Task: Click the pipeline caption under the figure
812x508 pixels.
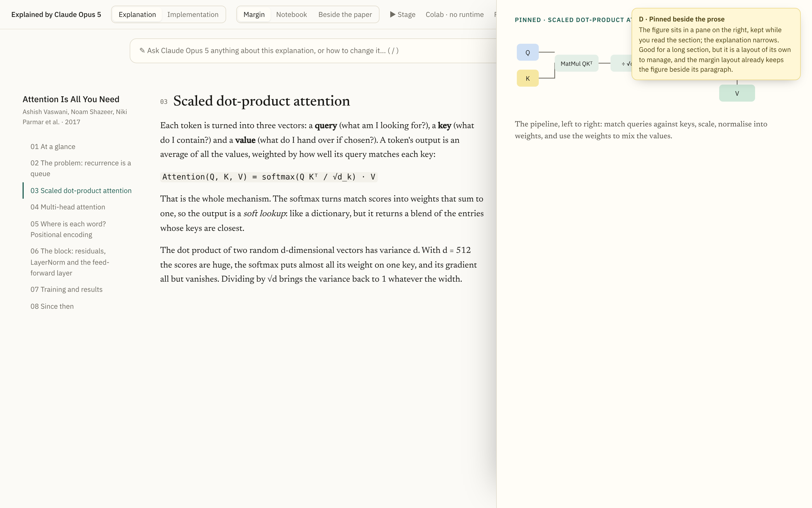Action: tap(641, 130)
